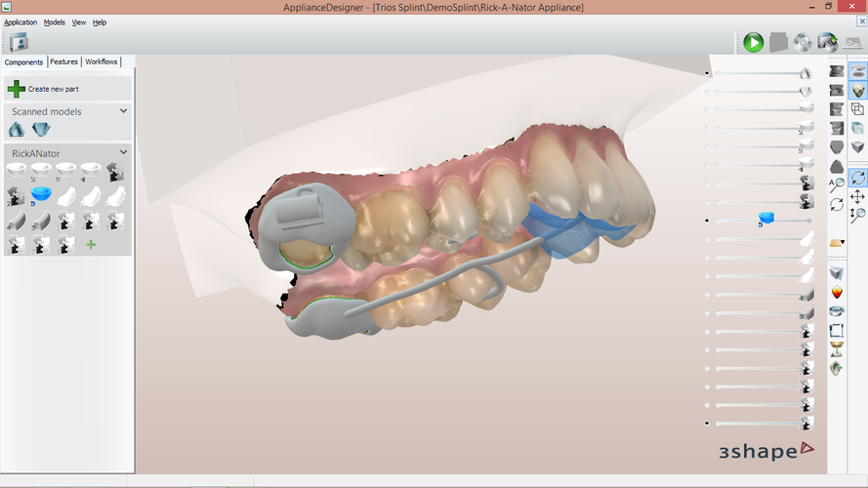Collapse the RickANator section

(x=123, y=152)
